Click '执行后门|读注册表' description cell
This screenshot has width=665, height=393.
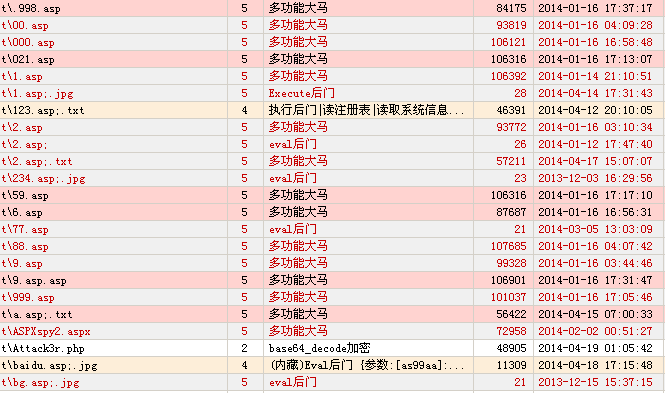(x=366, y=110)
